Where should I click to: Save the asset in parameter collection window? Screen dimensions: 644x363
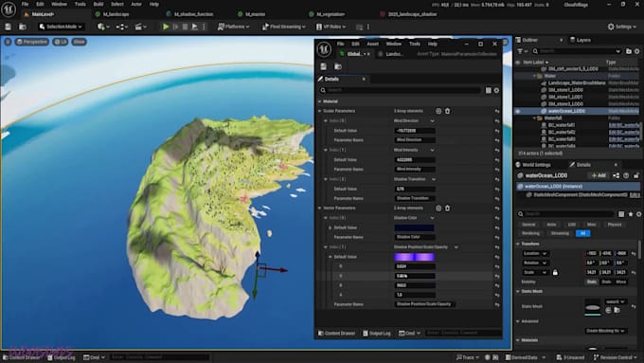324,66
